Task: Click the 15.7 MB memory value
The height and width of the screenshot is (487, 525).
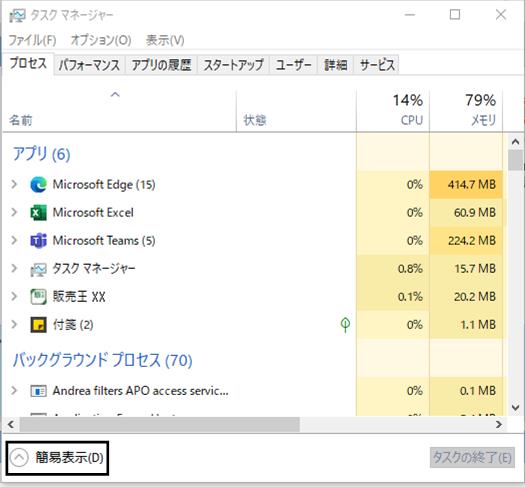Action: 475,269
